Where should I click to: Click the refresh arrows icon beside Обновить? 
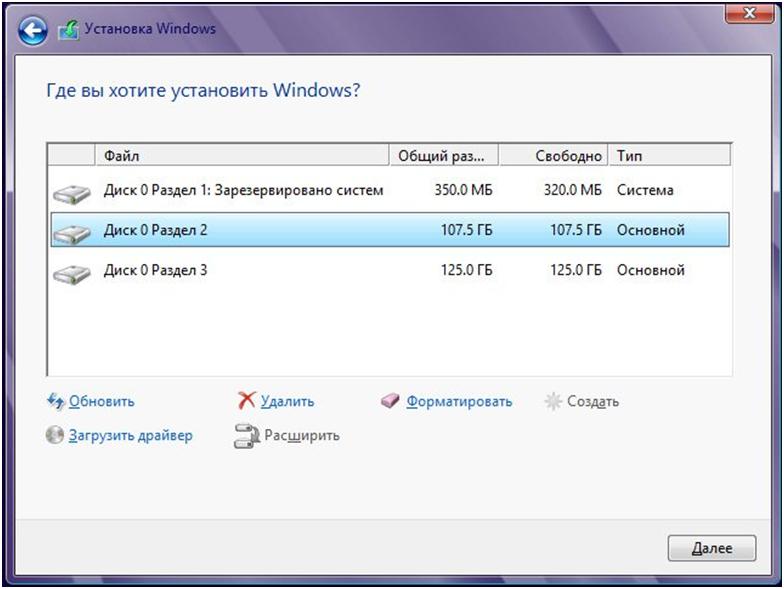coord(56,401)
